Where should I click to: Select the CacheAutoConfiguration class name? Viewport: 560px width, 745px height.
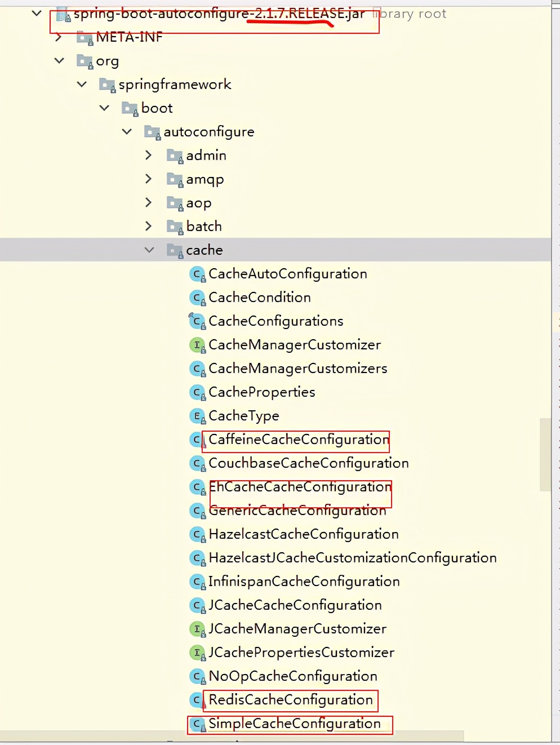coord(288,274)
